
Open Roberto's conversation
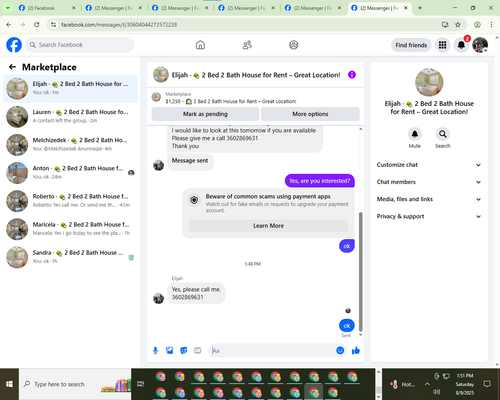pyautogui.click(x=70, y=201)
